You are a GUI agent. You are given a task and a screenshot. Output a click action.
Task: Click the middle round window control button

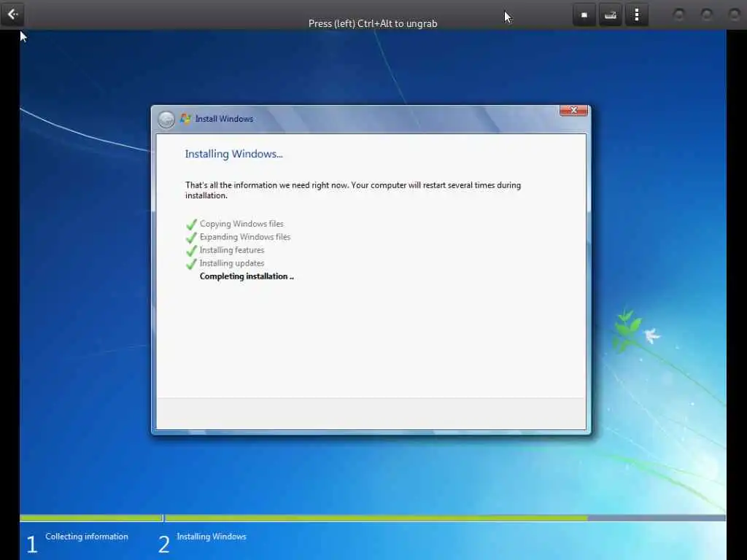click(x=706, y=15)
